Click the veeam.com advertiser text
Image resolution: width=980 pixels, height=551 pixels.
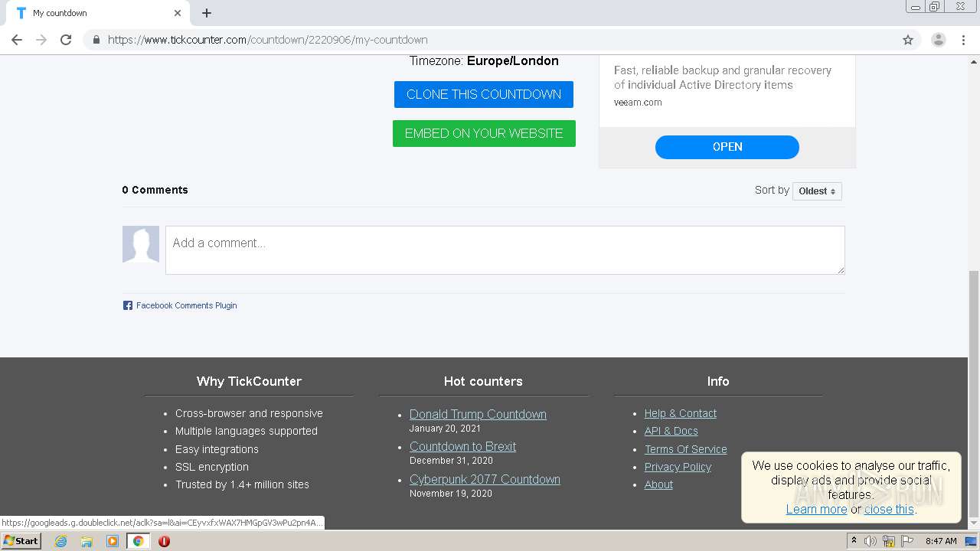click(638, 103)
